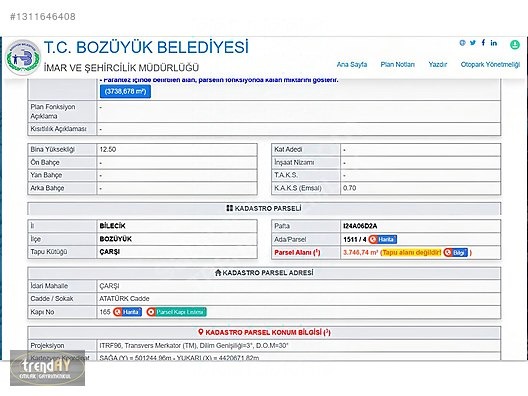The image size is (528, 396).
Task: Select the İlçe value BOZÜYÜK
Action: point(116,239)
